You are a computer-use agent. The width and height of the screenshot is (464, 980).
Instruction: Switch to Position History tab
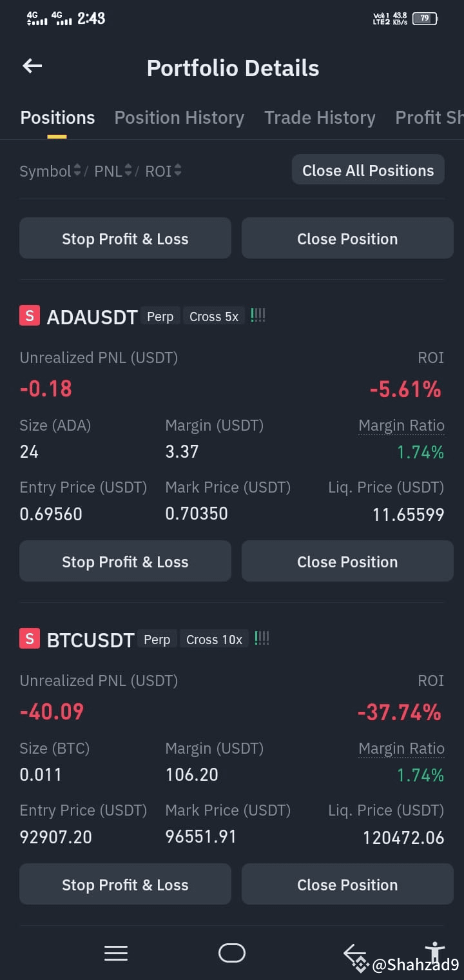[x=179, y=118]
